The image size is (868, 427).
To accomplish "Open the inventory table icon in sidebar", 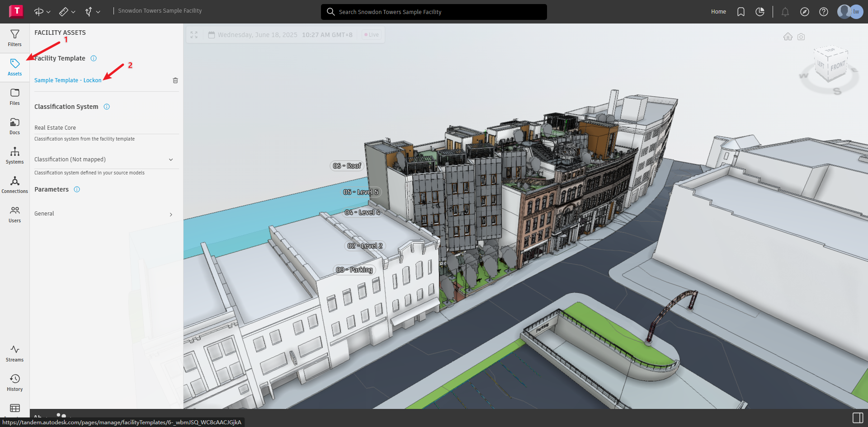I will coord(14,408).
